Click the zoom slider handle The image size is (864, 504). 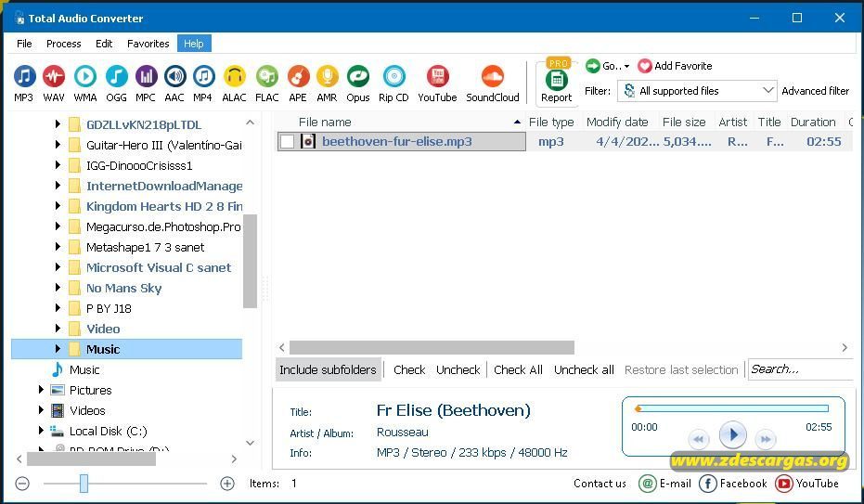coord(84,484)
